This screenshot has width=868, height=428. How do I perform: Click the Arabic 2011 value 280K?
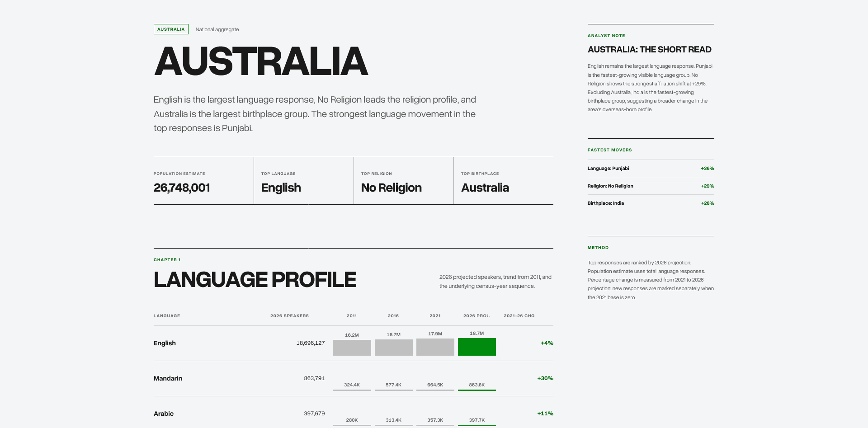[352, 420]
